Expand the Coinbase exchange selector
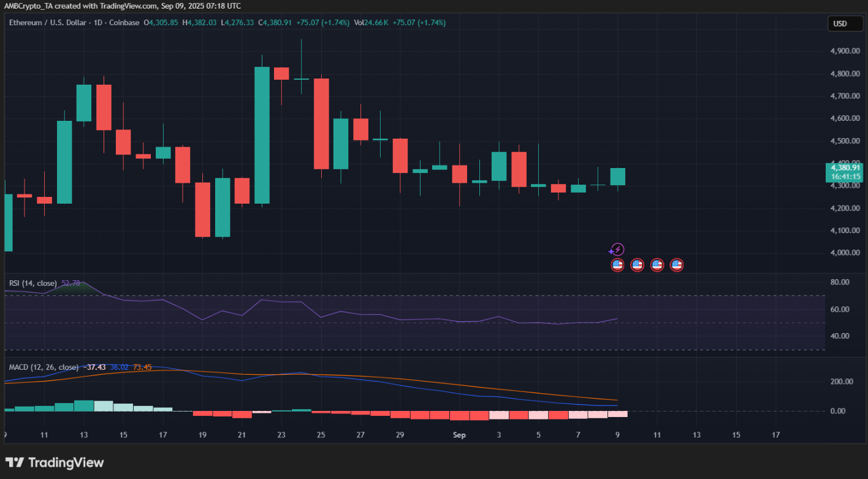This screenshot has height=479, width=868. click(124, 23)
